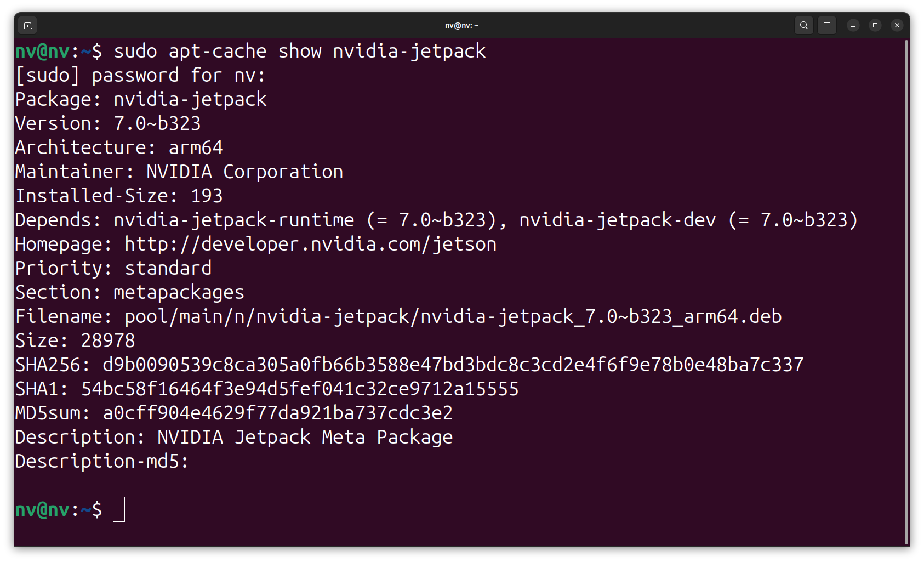Open a new terminal tab
Screen dimensions: 924x562
(27, 25)
